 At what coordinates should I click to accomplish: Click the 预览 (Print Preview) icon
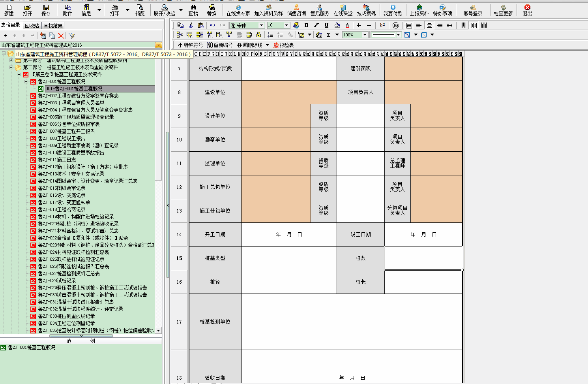[140, 9]
